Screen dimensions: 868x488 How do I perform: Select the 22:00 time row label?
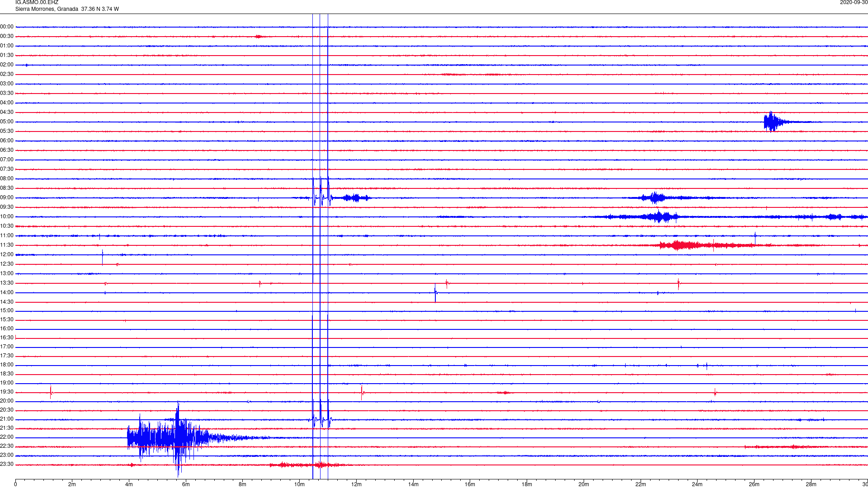tap(7, 437)
